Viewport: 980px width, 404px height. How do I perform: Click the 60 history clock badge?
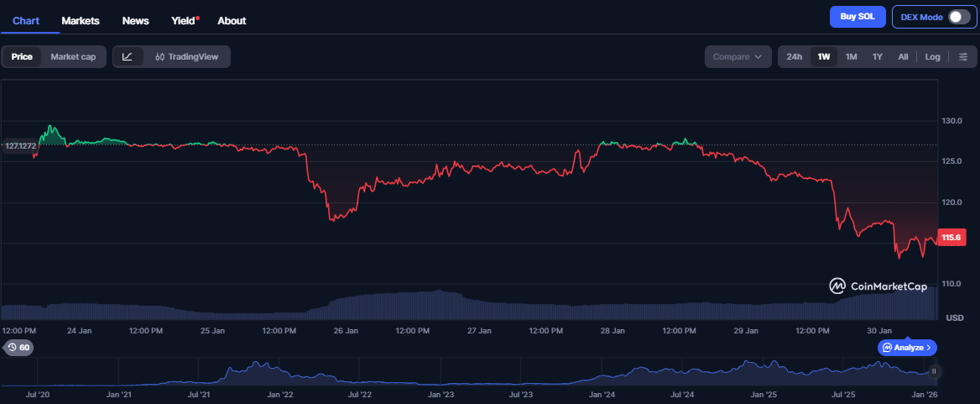[18, 348]
